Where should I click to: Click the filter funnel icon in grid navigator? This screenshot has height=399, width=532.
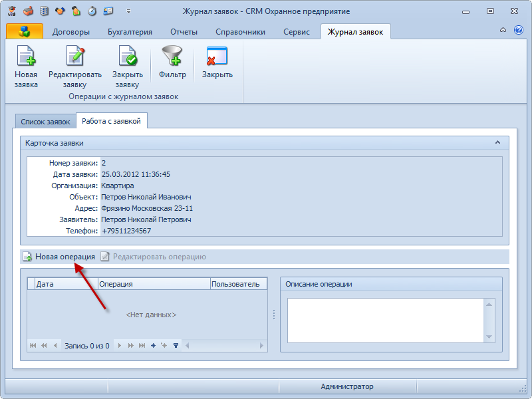tap(176, 345)
